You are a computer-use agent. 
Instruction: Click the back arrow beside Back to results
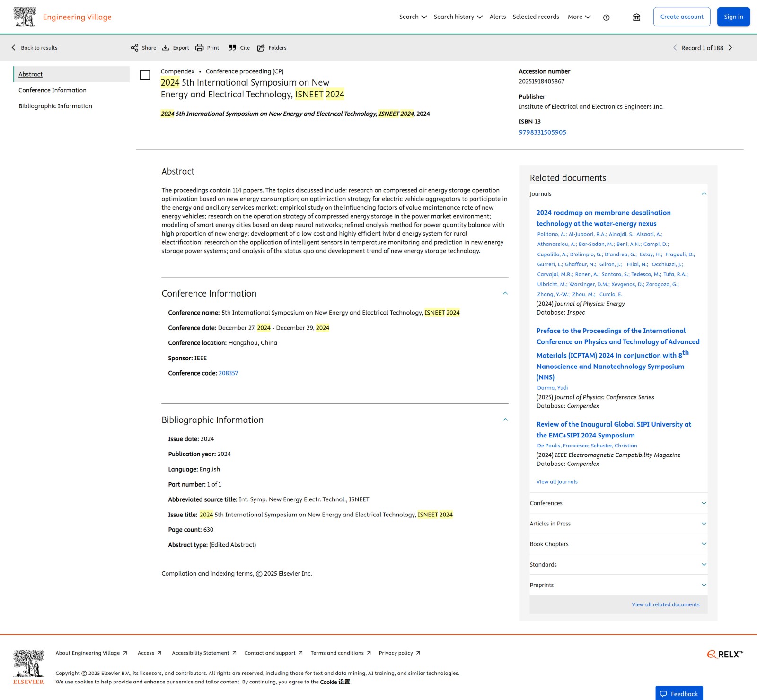14,48
